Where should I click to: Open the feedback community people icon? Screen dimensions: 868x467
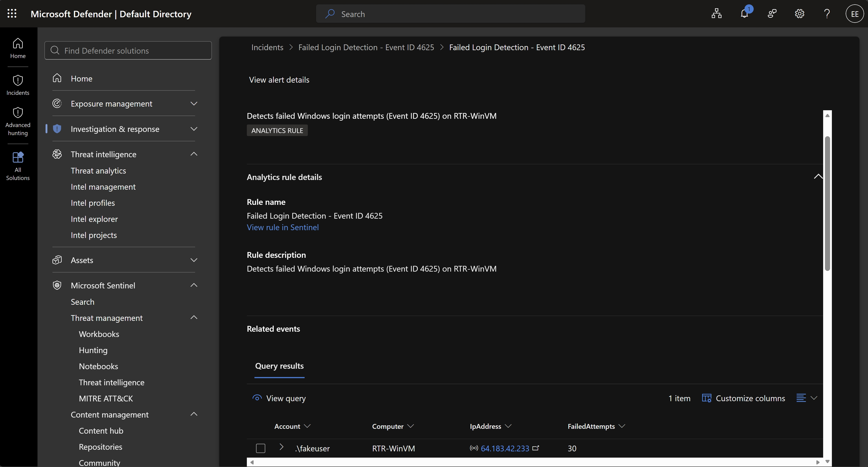(x=772, y=14)
